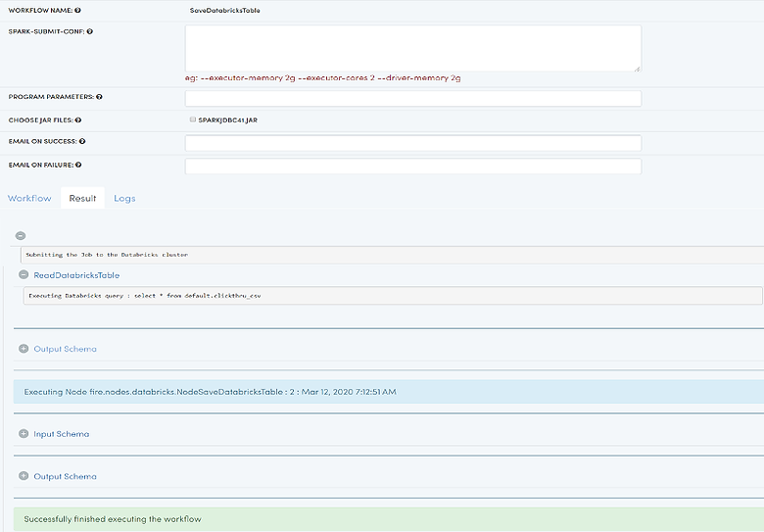Expand the Input Schema section
The image size is (764, 532).
tap(24, 434)
